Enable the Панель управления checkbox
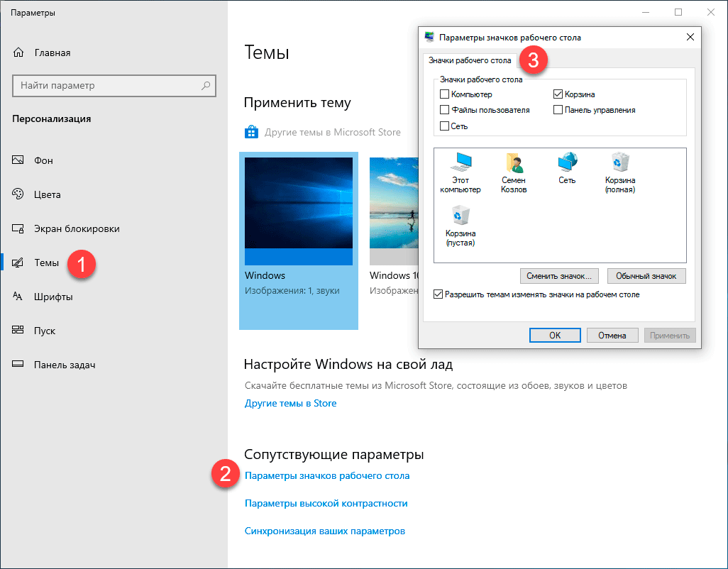Image resolution: width=728 pixels, height=569 pixels. click(x=558, y=110)
